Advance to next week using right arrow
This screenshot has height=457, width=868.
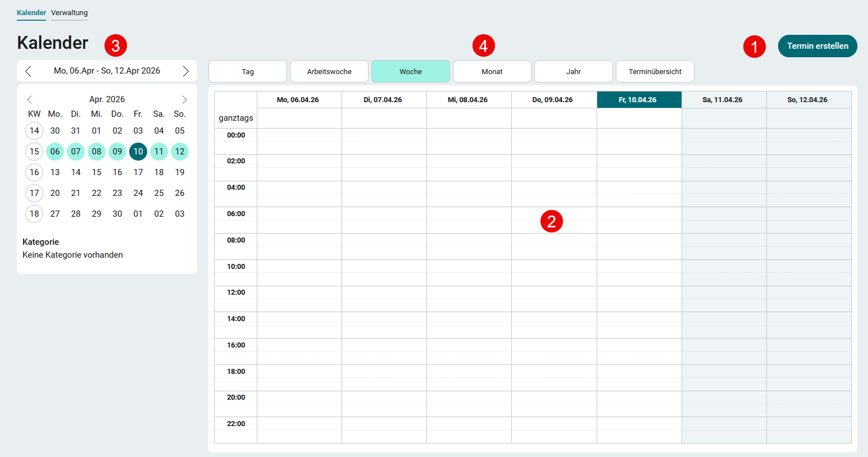point(185,71)
